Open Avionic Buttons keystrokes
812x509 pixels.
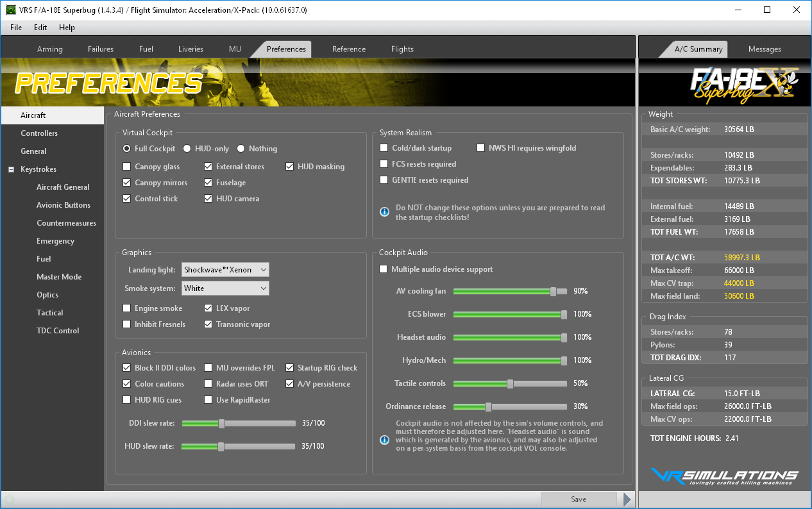pos(63,205)
